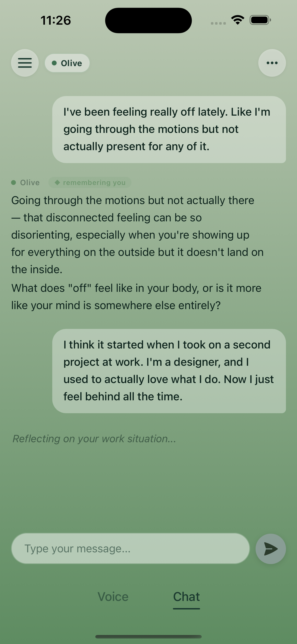The width and height of the screenshot is (297, 644).
Task: Focus the "Type your message..." field
Action: click(x=131, y=549)
